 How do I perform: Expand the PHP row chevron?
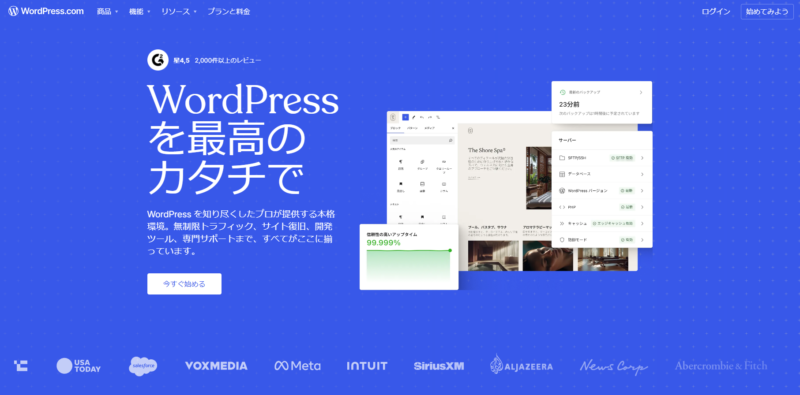(642, 207)
